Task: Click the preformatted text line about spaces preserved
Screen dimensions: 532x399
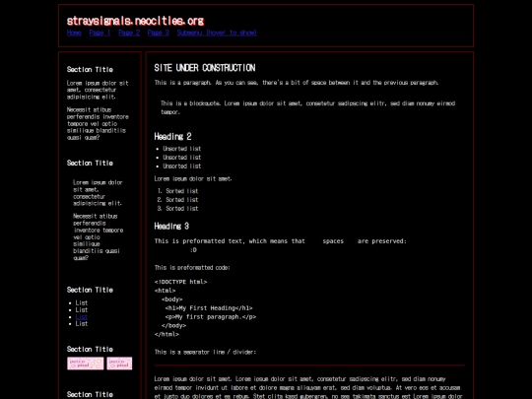Action: click(x=280, y=241)
